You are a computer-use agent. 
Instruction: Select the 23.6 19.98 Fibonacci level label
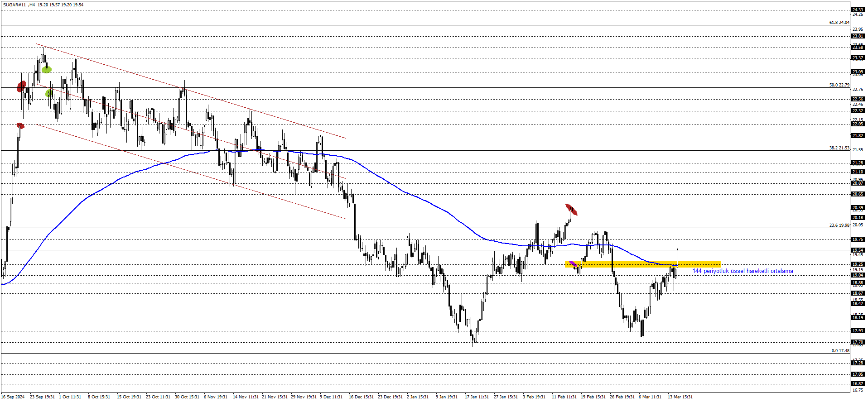coord(839,225)
